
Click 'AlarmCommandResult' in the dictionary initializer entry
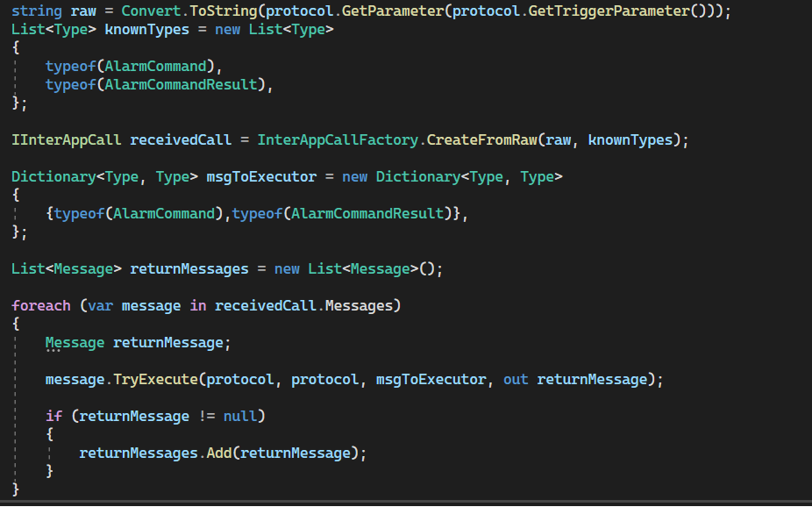coord(367,213)
